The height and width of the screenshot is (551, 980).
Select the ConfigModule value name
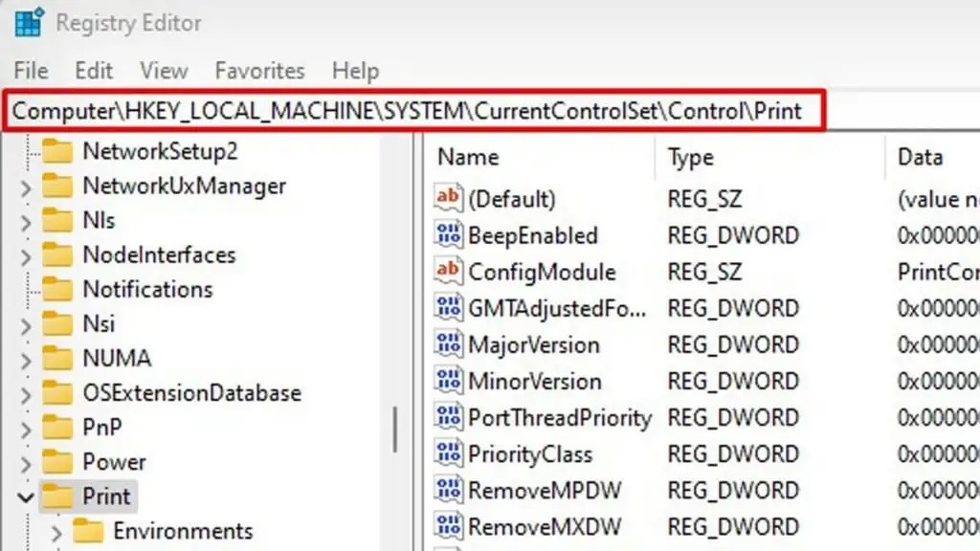pos(542,272)
